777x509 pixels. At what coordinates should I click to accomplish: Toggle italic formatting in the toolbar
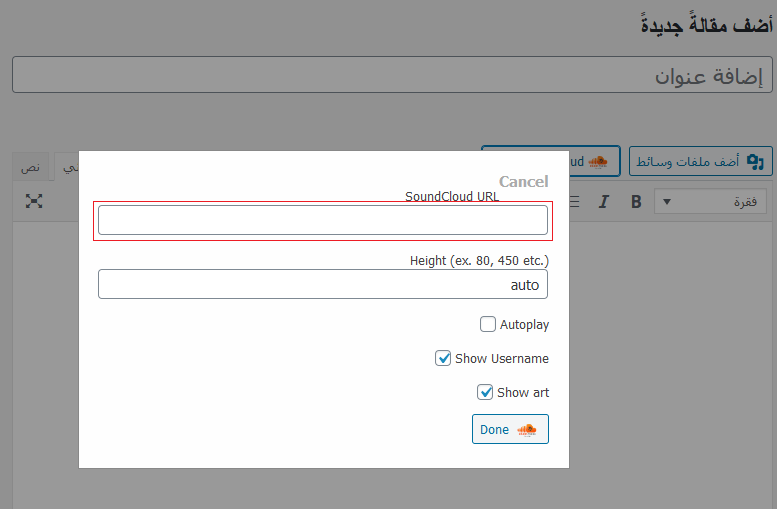pyautogui.click(x=603, y=202)
